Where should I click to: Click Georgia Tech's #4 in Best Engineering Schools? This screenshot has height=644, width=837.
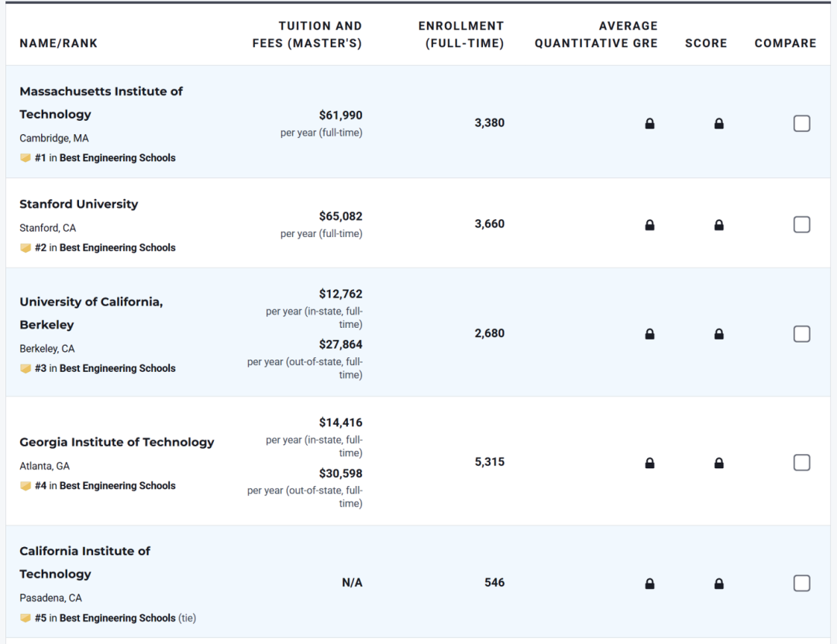coord(105,485)
